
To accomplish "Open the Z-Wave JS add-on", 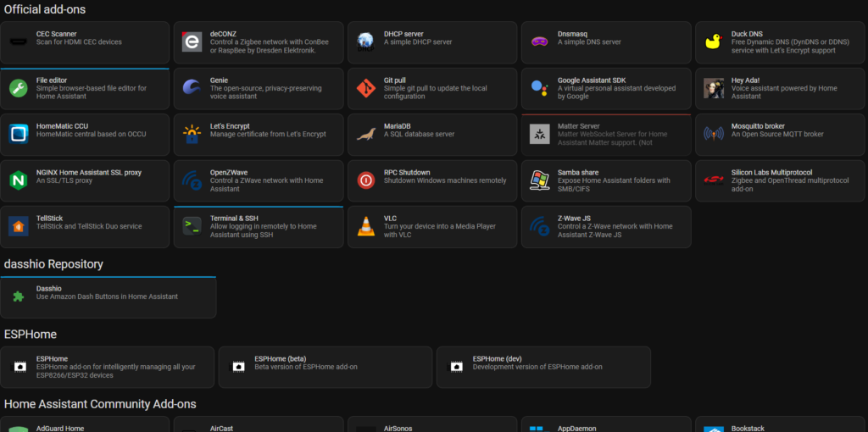I will coord(606,226).
